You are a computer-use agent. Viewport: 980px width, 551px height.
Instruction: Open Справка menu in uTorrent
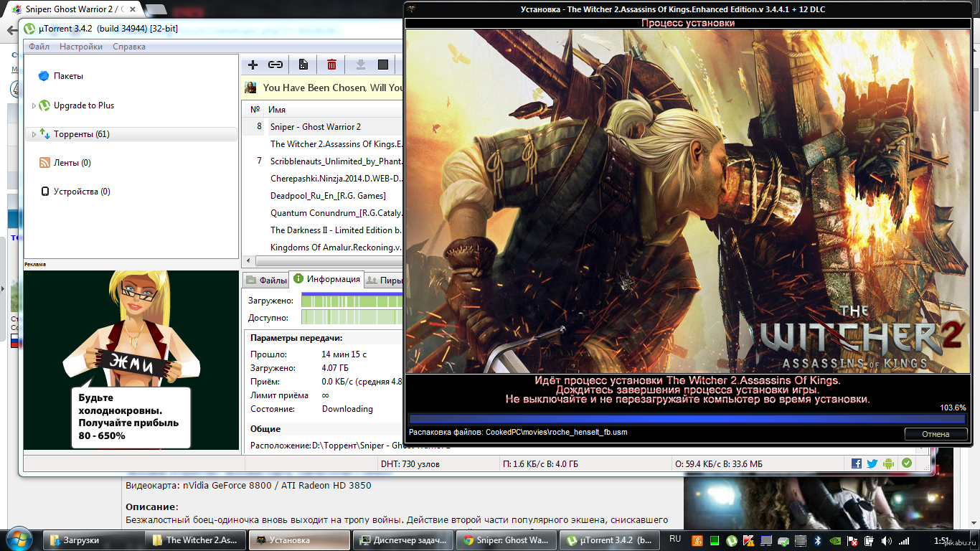coord(129,47)
